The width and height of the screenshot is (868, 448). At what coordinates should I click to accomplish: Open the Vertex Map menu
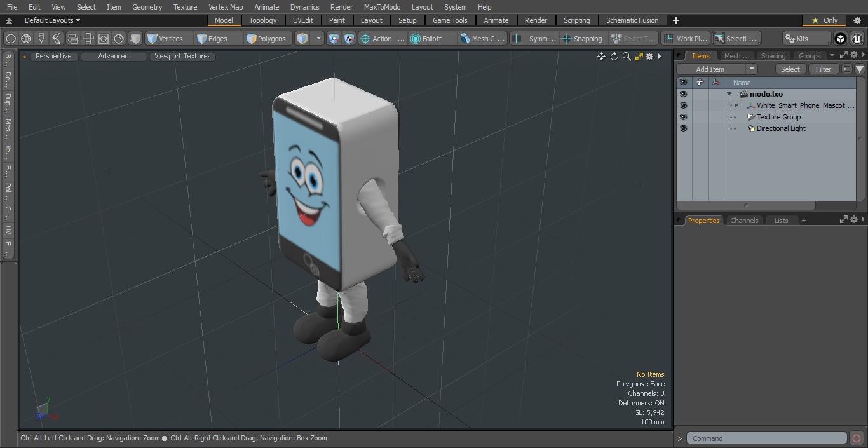(226, 7)
